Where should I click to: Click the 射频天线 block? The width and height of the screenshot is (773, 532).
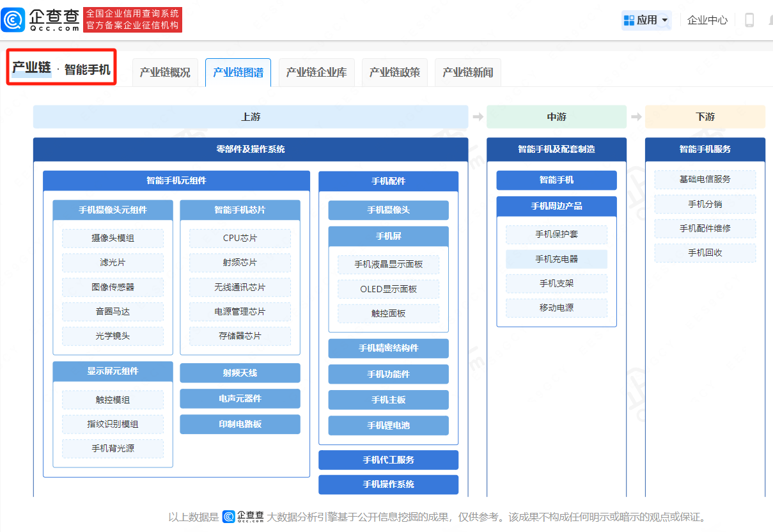(x=240, y=373)
